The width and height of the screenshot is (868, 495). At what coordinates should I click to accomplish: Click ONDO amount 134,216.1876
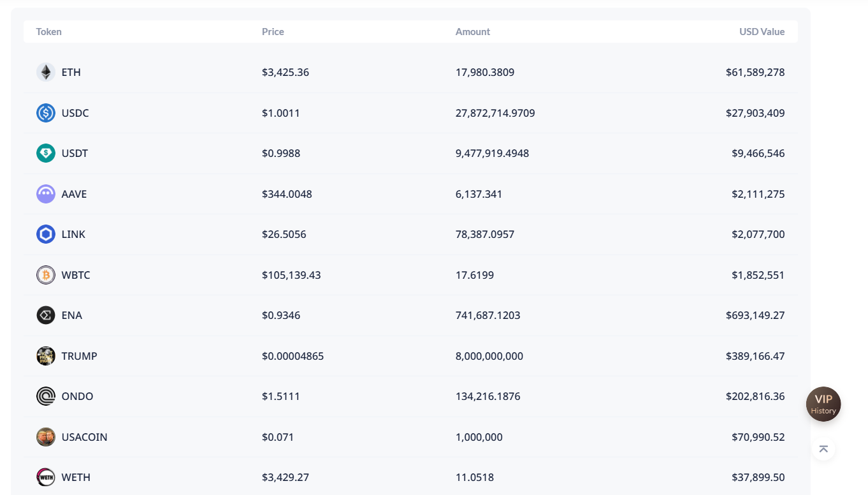(488, 396)
